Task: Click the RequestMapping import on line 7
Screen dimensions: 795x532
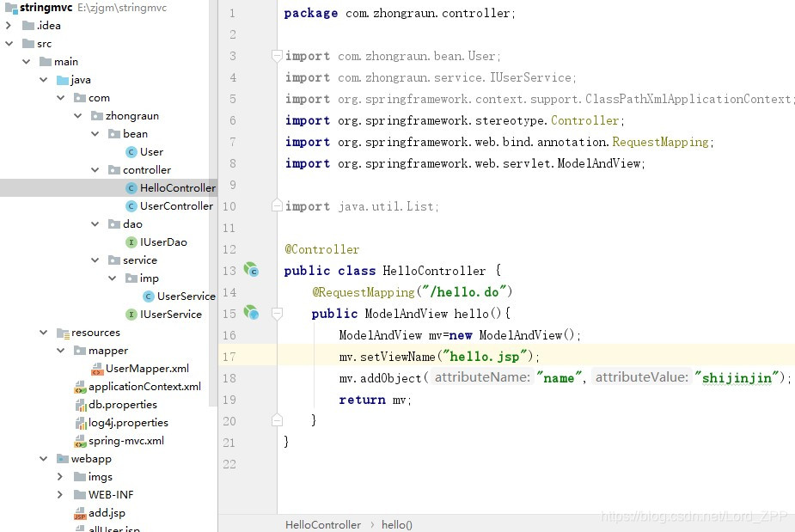Action: point(659,142)
